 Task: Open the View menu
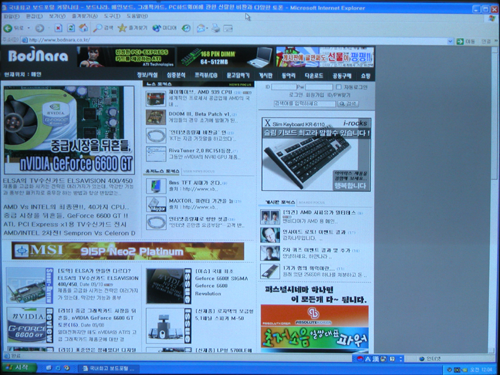click(57, 16)
